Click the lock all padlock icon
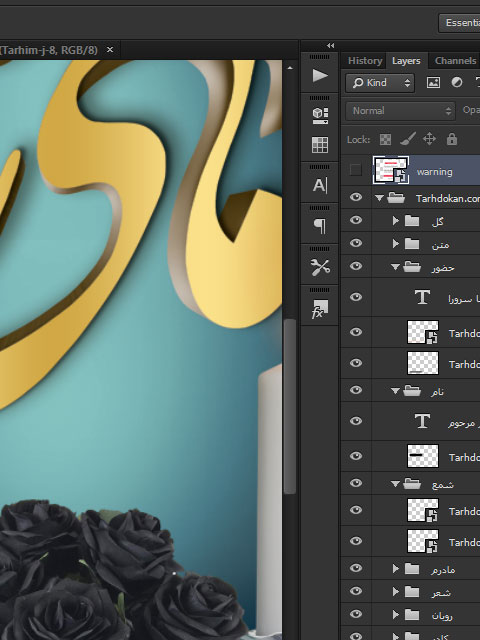The height and width of the screenshot is (640, 480). tap(451, 139)
